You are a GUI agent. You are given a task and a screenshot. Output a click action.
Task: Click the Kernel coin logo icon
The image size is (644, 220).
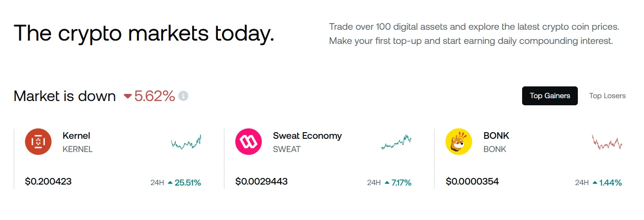click(38, 142)
